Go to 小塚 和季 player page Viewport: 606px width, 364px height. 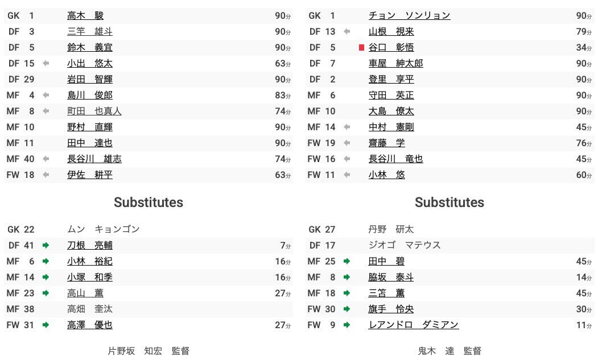pos(90,278)
